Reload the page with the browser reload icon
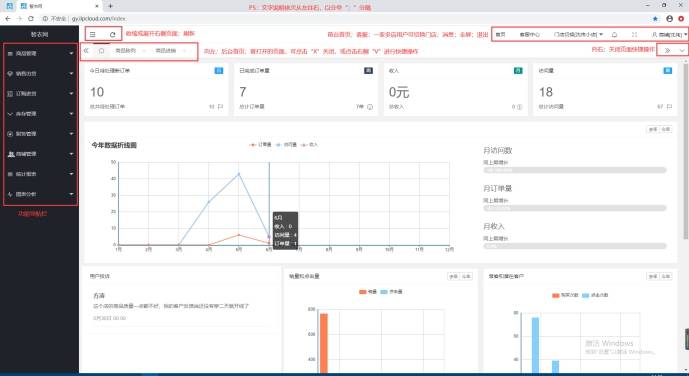 31,18
